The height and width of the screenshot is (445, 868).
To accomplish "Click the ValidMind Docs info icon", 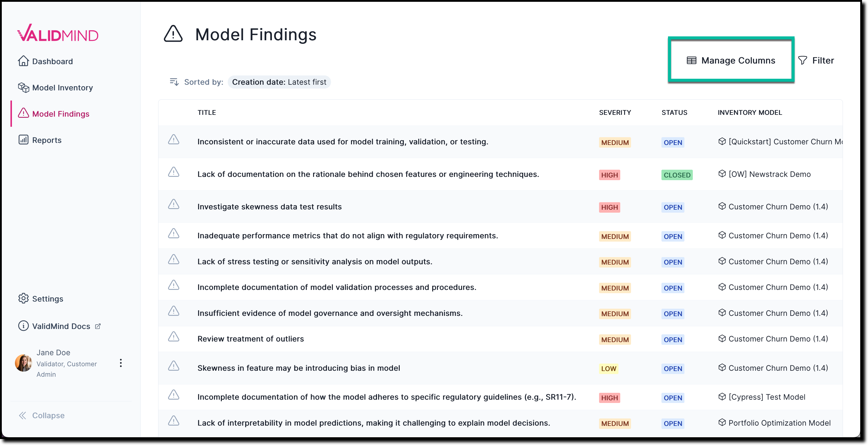I will click(x=23, y=326).
